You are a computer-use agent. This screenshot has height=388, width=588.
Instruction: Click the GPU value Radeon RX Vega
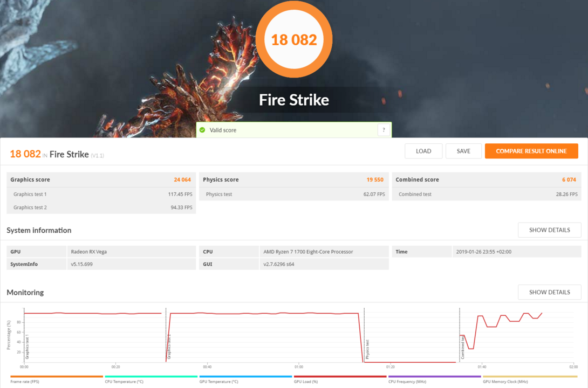[89, 252]
